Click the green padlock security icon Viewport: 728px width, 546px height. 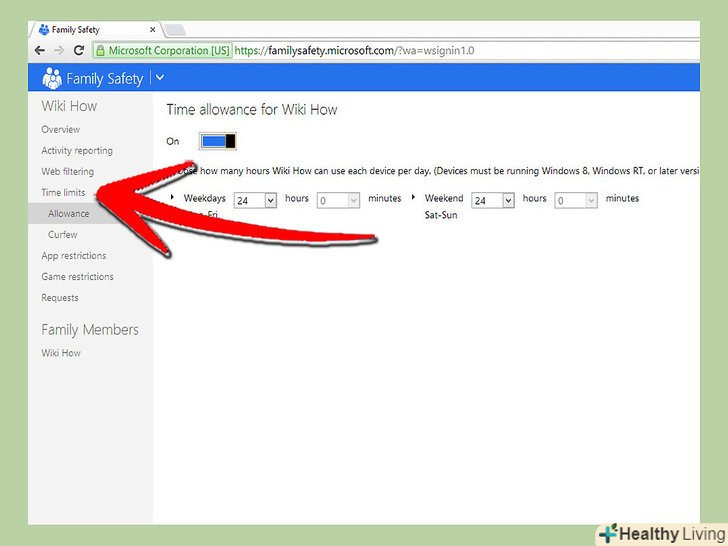point(100,51)
